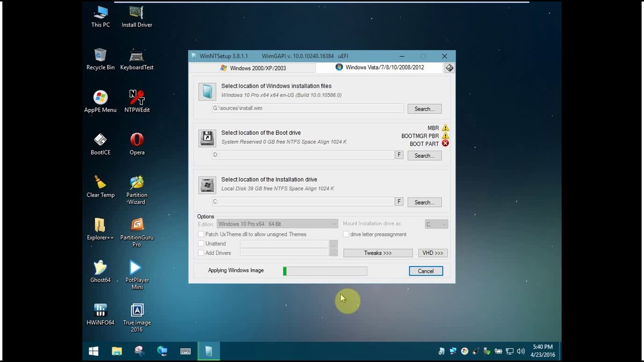The width and height of the screenshot is (644, 362).
Task: Launch Explorer++ desktop icon
Action: (x=100, y=229)
